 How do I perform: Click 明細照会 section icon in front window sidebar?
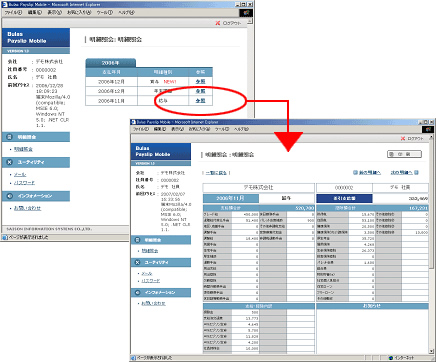tap(137, 240)
